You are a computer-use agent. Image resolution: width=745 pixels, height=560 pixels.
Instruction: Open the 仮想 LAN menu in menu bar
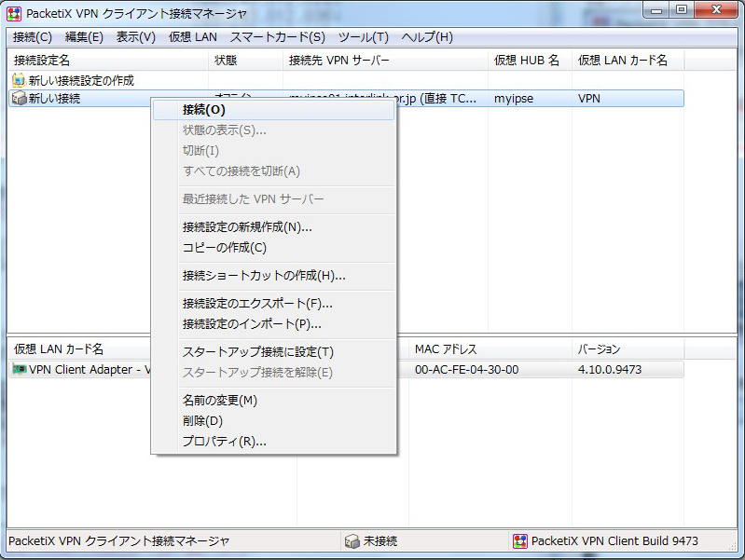point(193,37)
